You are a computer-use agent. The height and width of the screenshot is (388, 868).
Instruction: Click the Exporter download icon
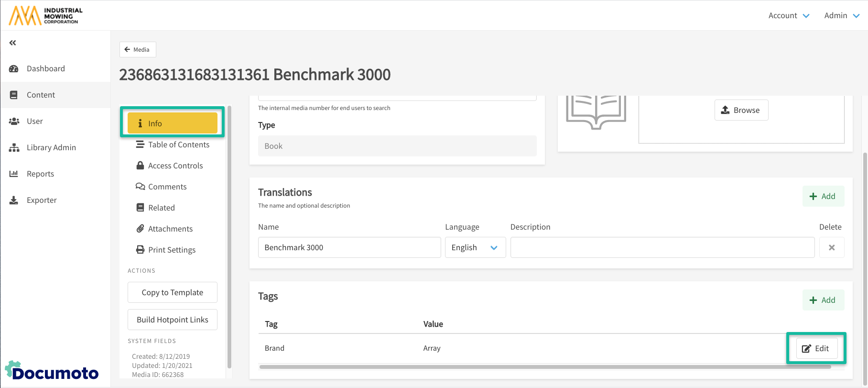14,200
